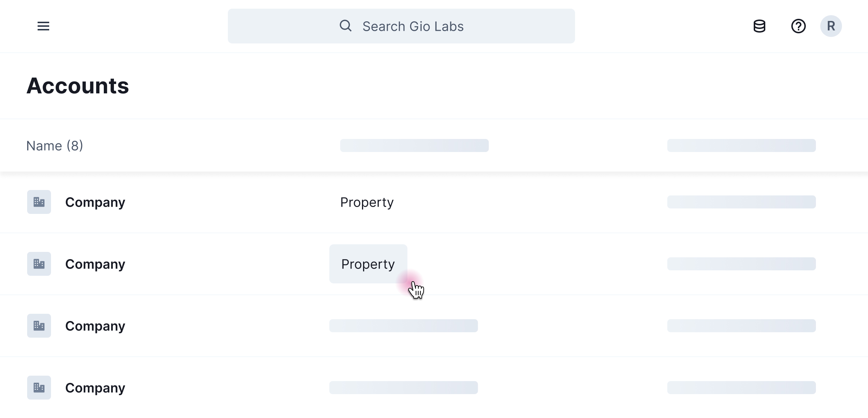The image size is (868, 418).
Task: Click the fourth row's building icon
Action: pyautogui.click(x=39, y=388)
